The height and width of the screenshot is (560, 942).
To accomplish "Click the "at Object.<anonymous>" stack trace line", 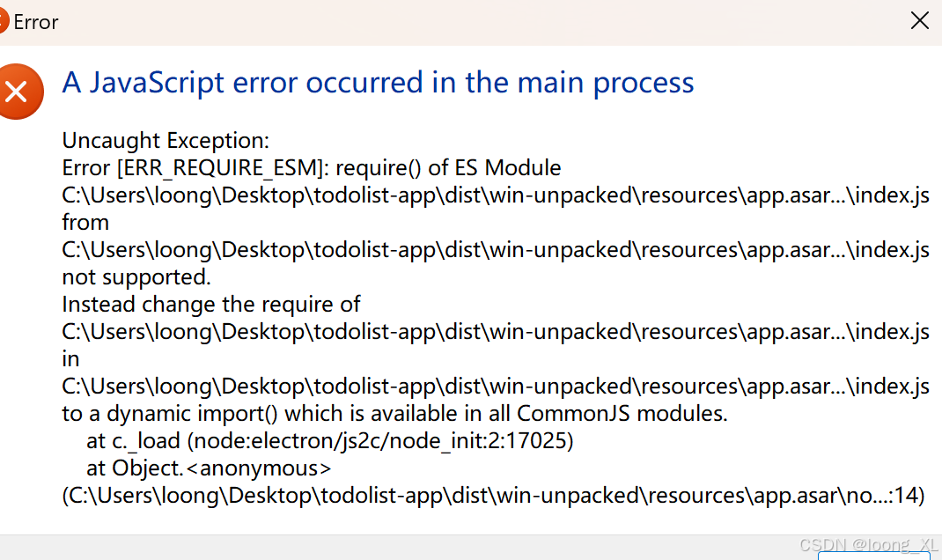I will tap(209, 468).
